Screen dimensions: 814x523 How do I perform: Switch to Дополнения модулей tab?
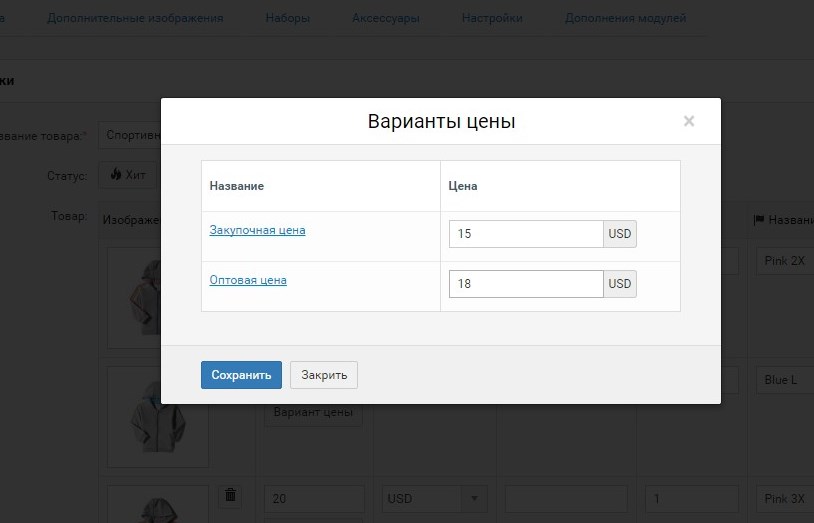[626, 18]
